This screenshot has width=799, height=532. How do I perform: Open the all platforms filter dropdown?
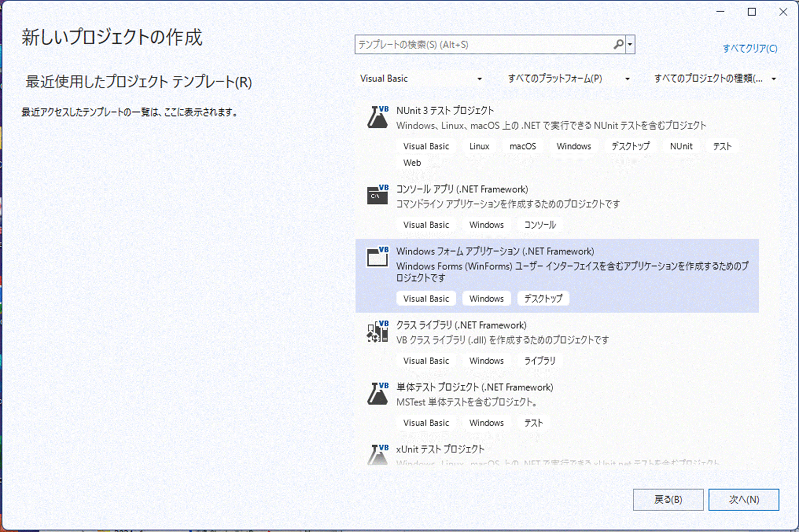(568, 79)
